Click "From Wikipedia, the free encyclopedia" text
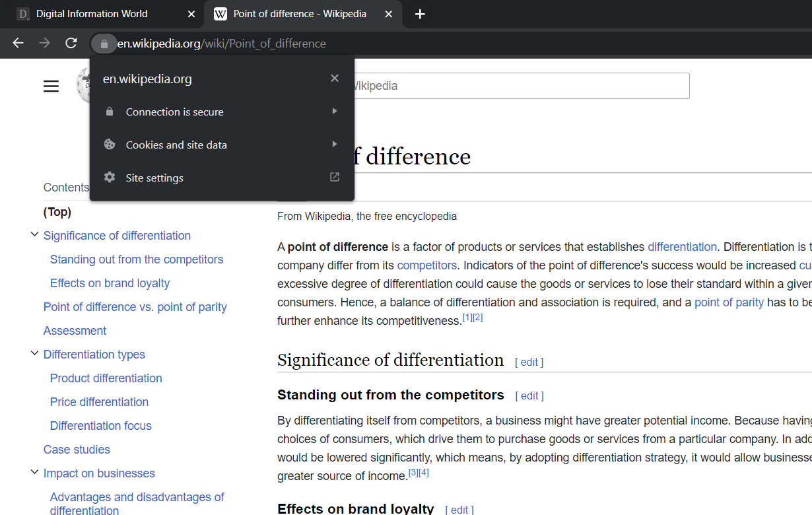812x515 pixels. [x=367, y=216]
